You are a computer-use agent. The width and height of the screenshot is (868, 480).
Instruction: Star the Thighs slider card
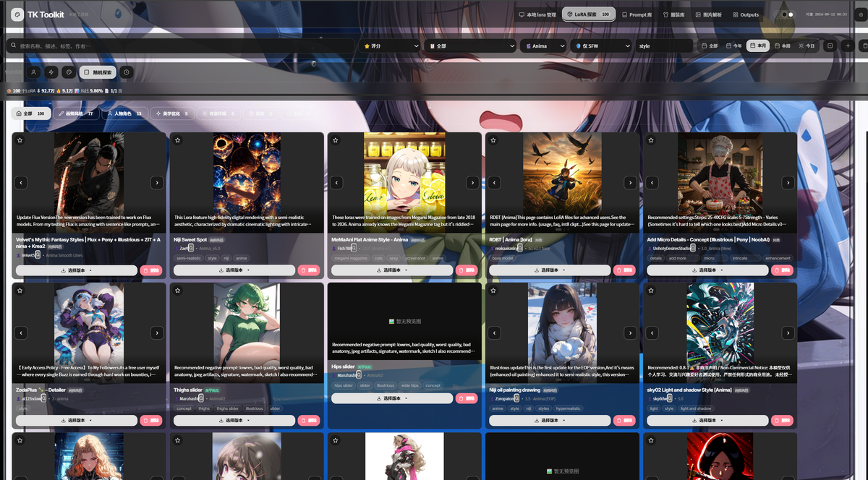(x=178, y=291)
